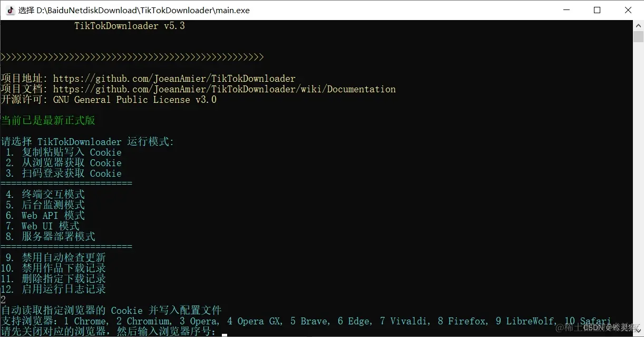Screen dimensions: 644x337
Task: Click the wiki Documentation URL
Action: tap(225, 89)
